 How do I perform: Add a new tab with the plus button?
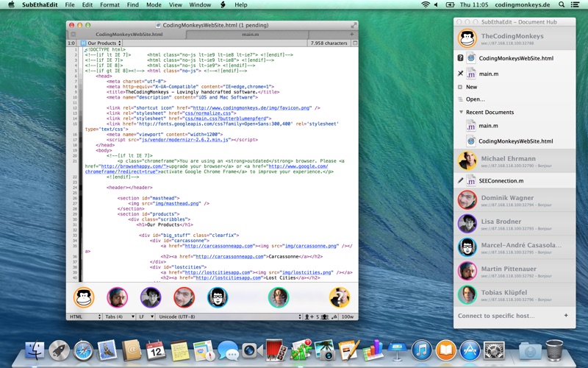[352, 34]
